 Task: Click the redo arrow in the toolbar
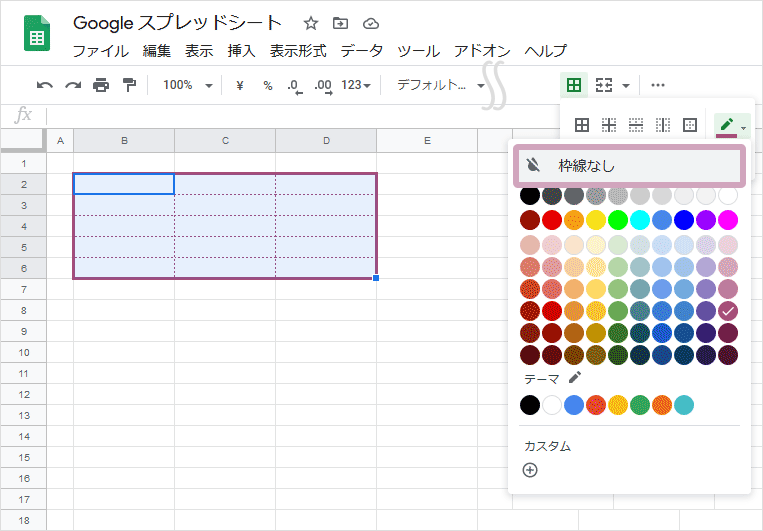pos(72,85)
